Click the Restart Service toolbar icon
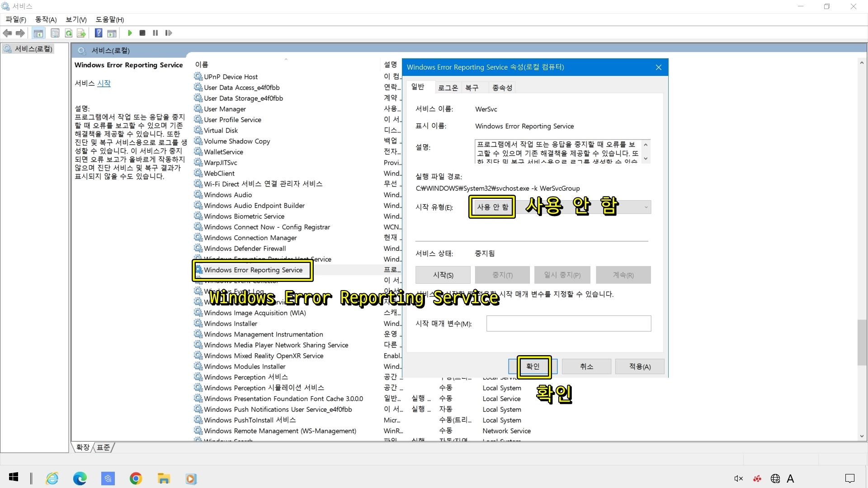The height and width of the screenshot is (488, 868). (169, 33)
